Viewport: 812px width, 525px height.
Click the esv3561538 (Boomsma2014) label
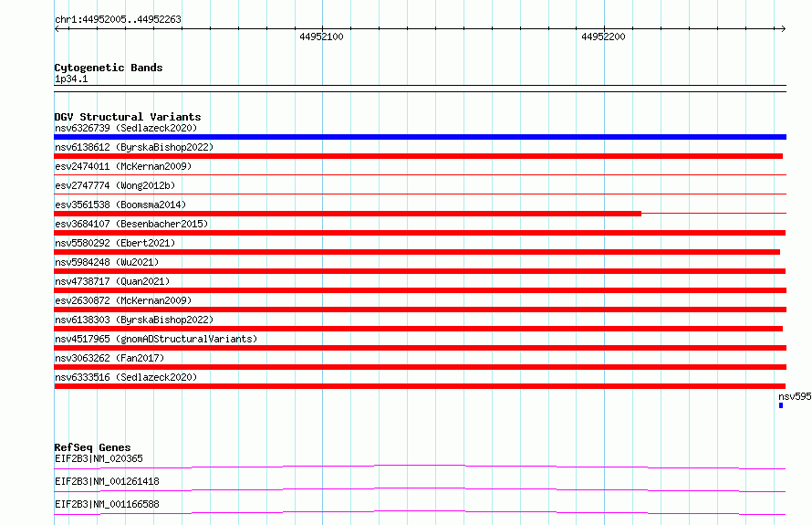coord(120,205)
